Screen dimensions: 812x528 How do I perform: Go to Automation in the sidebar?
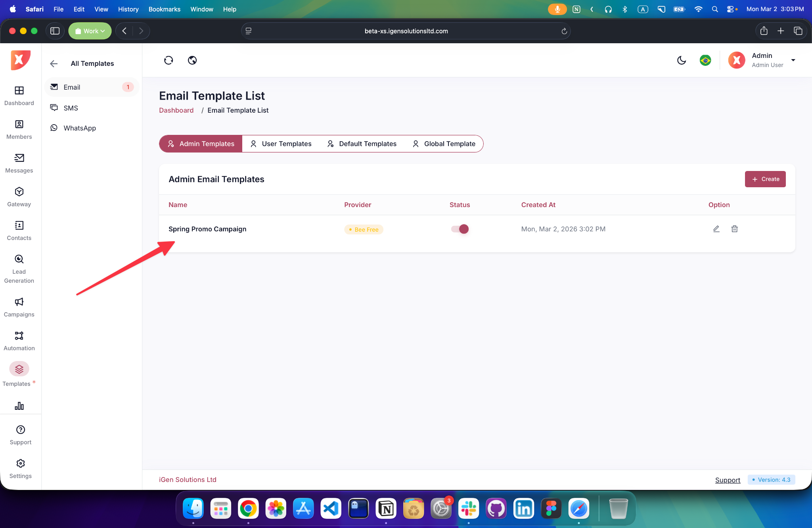19,341
